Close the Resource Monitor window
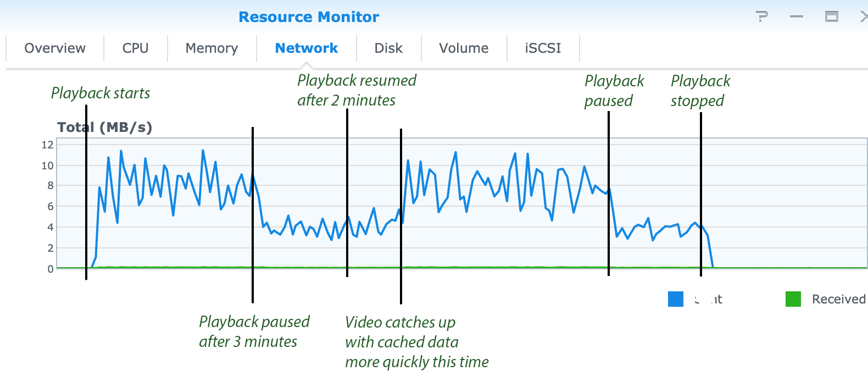The image size is (868, 387). (864, 16)
